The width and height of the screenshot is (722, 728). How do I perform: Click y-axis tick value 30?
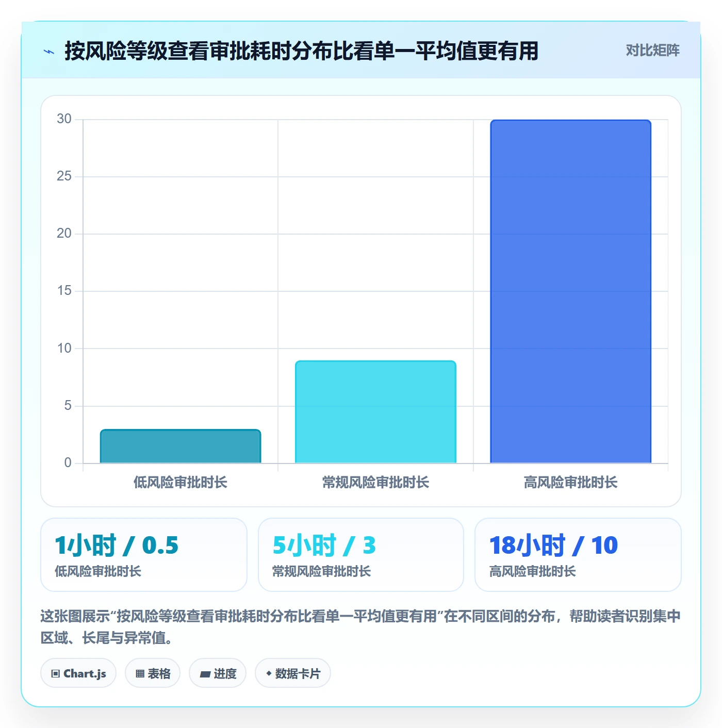point(64,119)
